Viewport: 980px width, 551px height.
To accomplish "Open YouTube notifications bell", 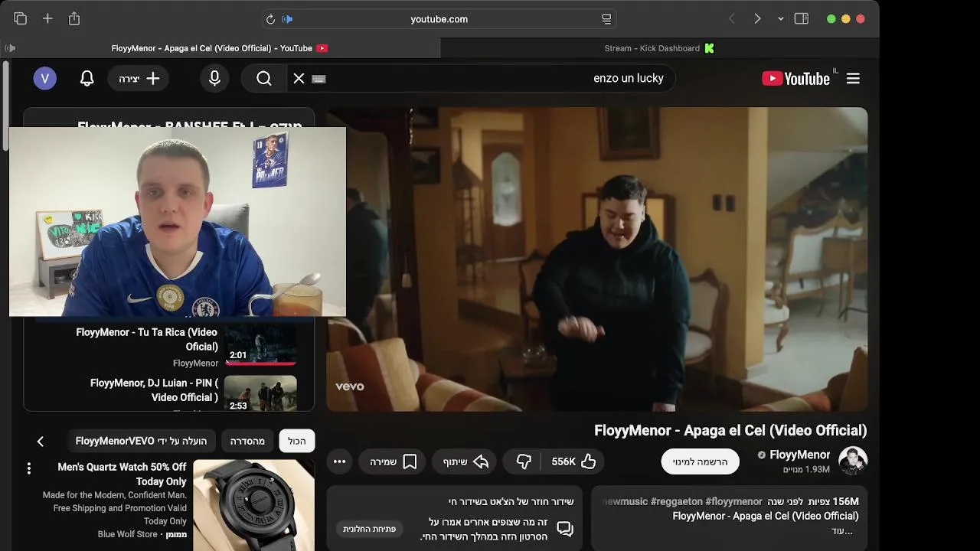I will click(87, 78).
